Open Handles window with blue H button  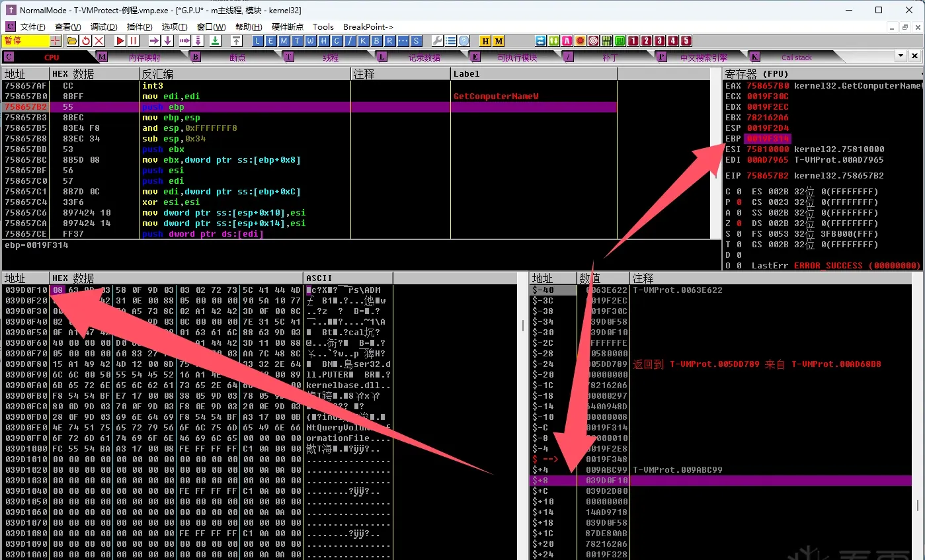(x=323, y=41)
